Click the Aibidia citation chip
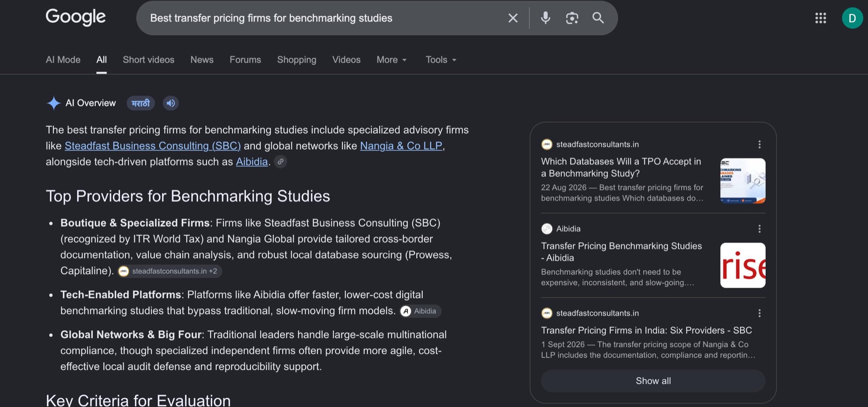 (x=420, y=311)
